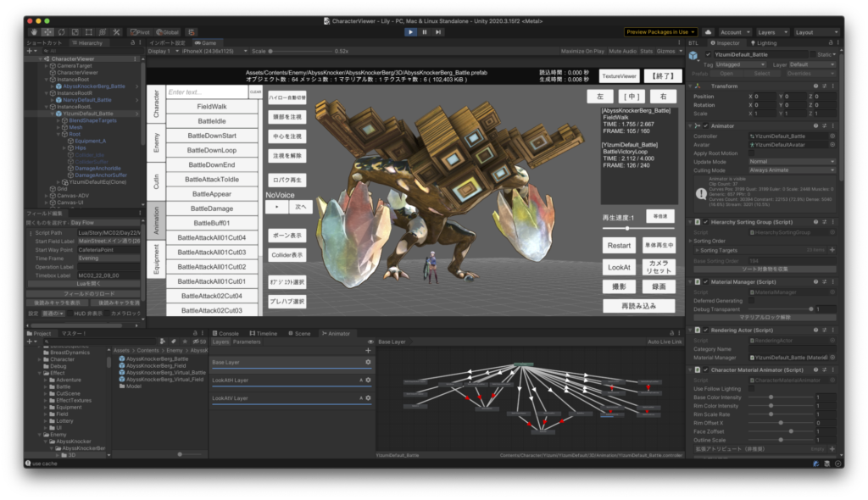Adjust the Game view Scale slider
The height and width of the screenshot is (500, 868).
click(x=299, y=52)
